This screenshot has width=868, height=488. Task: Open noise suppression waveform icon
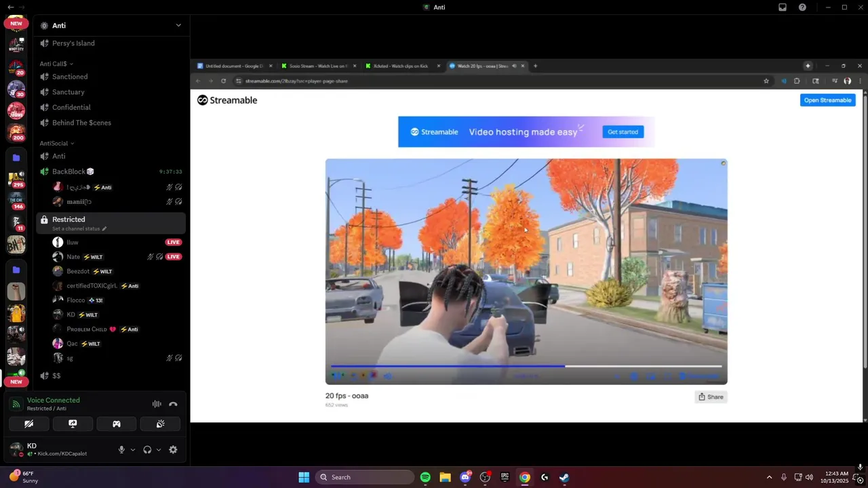[157, 404]
